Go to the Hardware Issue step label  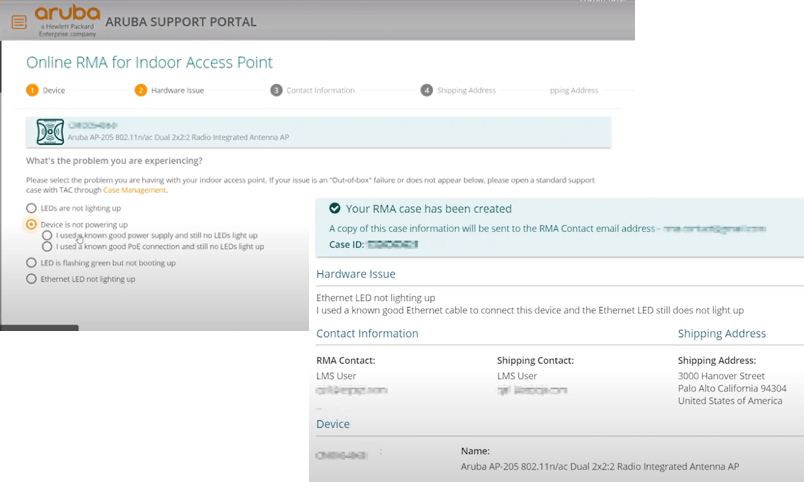click(177, 90)
